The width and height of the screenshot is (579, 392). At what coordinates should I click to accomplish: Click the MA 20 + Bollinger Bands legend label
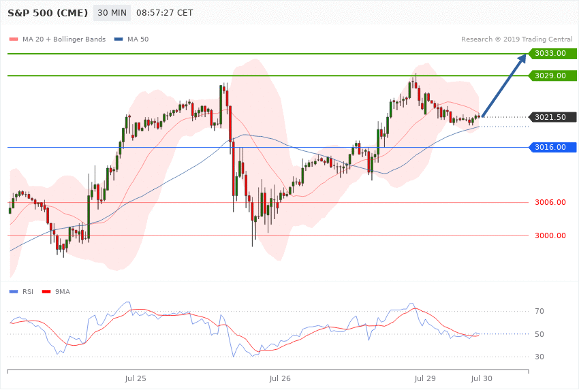(x=64, y=39)
